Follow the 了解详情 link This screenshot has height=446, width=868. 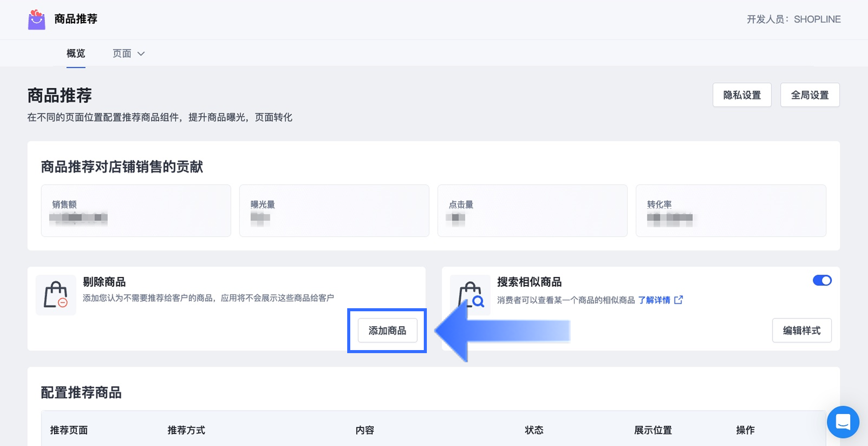coord(654,300)
